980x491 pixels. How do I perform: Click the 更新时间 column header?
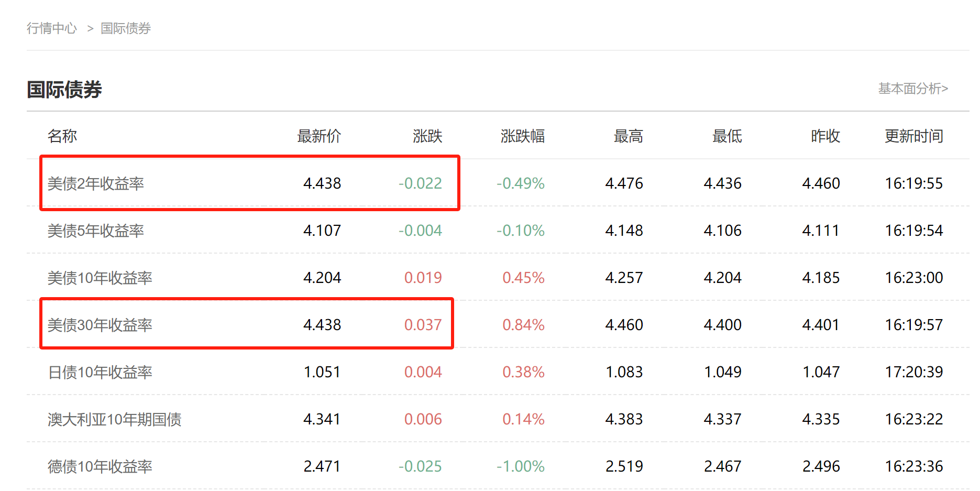point(913,136)
